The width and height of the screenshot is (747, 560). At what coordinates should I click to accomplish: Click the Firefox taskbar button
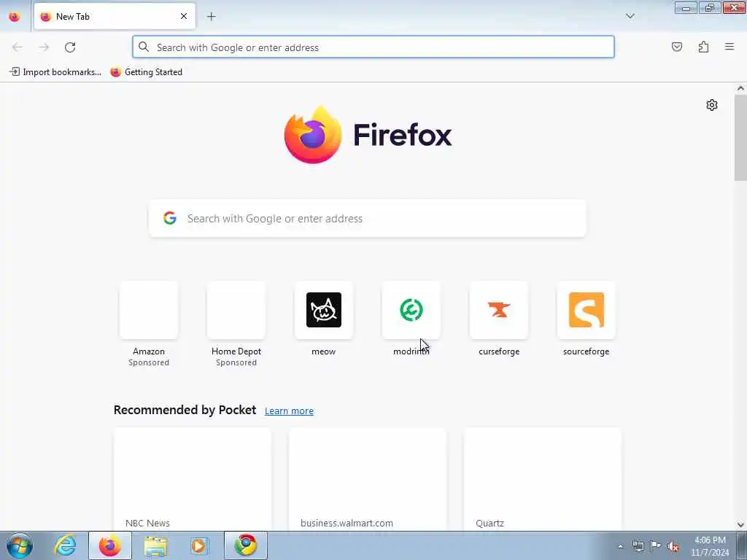(109, 545)
